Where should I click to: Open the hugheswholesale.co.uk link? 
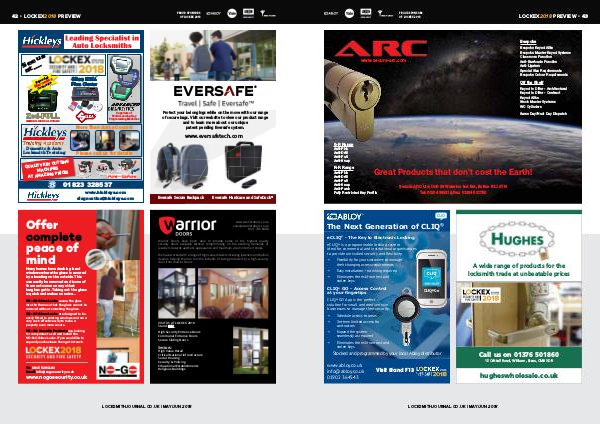point(518,375)
